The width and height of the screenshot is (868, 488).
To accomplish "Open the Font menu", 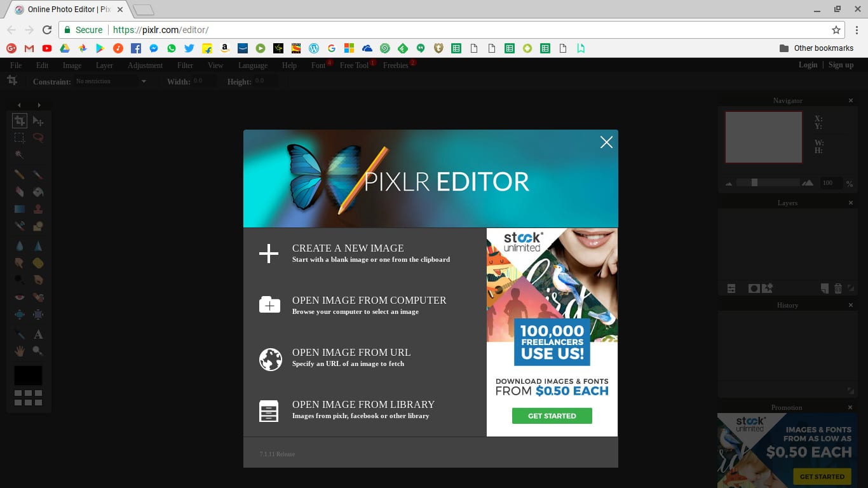I will pyautogui.click(x=318, y=65).
